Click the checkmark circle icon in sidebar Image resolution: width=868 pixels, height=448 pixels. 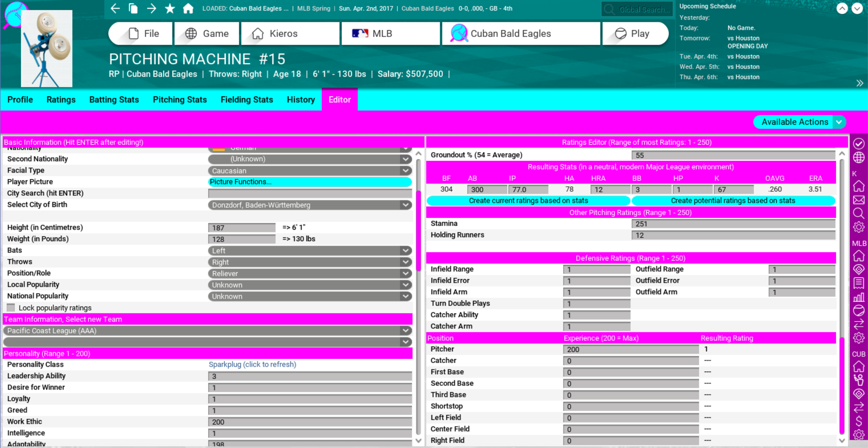pyautogui.click(x=859, y=143)
